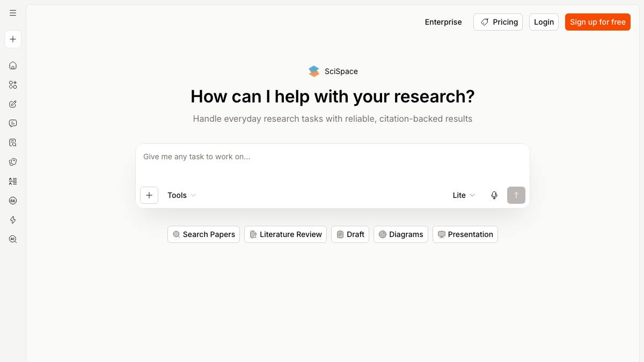The image size is (644, 362).
Task: Select the Diagrams chip
Action: pyautogui.click(x=401, y=234)
